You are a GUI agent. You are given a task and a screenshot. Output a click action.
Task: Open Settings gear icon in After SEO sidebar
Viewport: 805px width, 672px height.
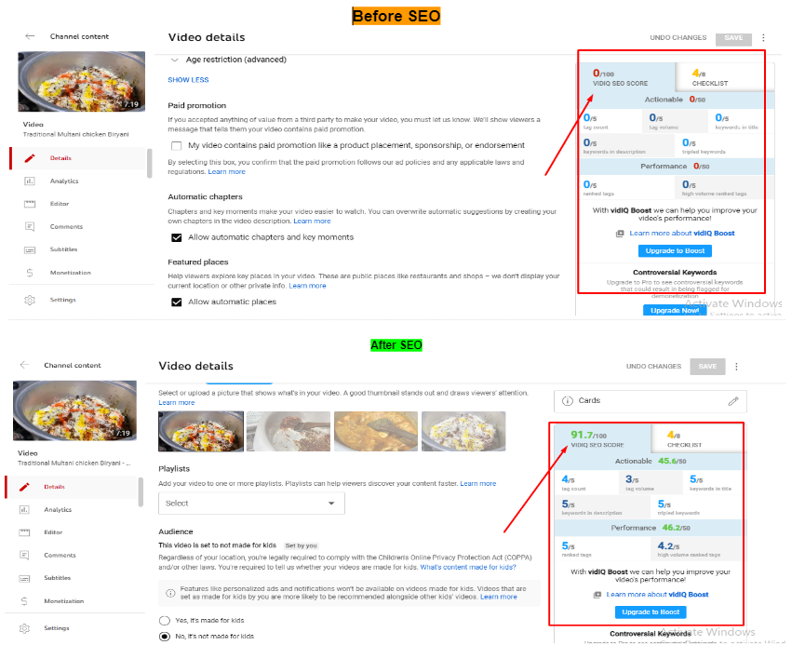24,628
